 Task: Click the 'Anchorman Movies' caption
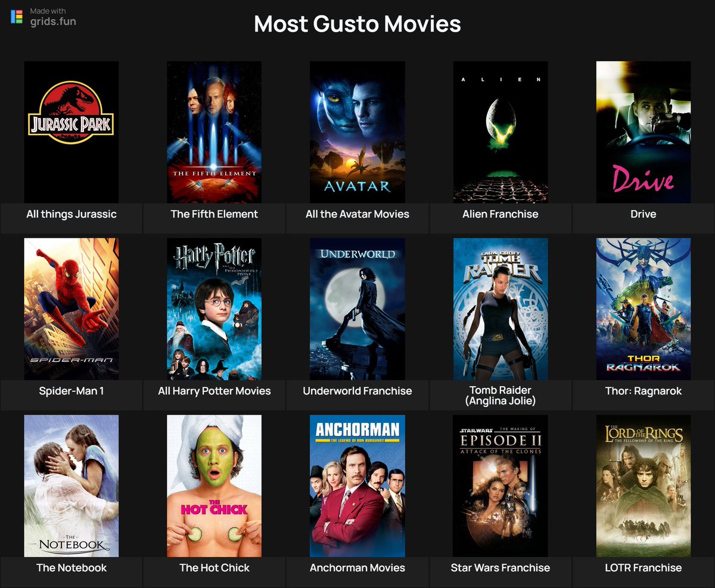[x=357, y=568]
